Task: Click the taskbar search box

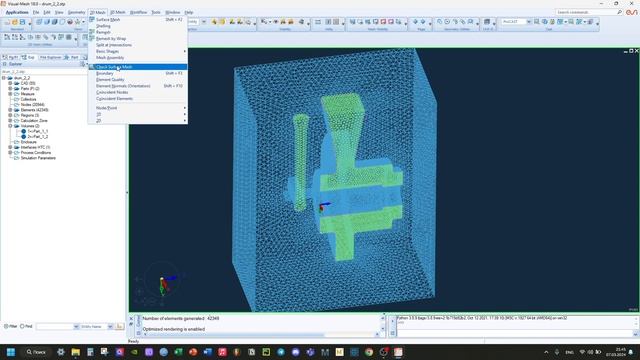Action: point(36,352)
